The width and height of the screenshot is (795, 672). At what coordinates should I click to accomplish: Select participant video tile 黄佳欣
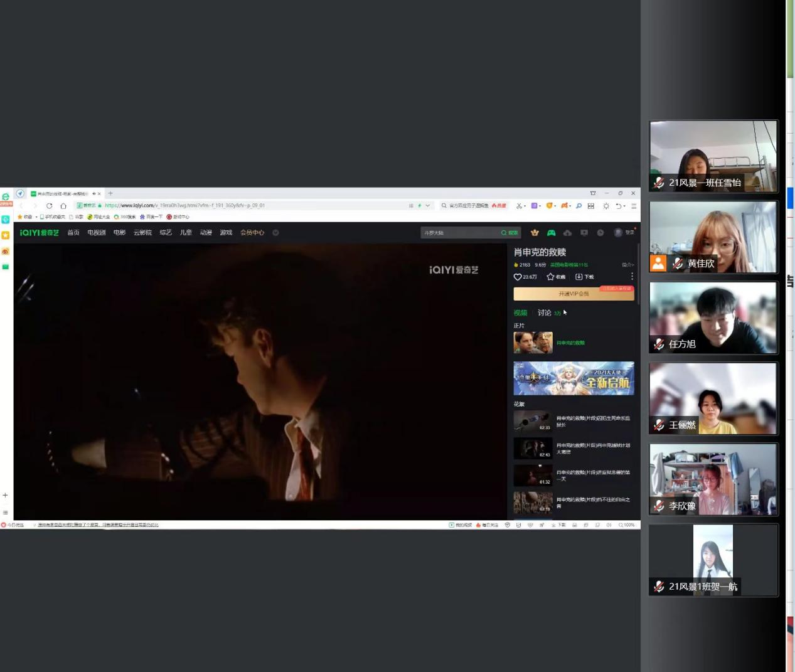click(x=713, y=237)
